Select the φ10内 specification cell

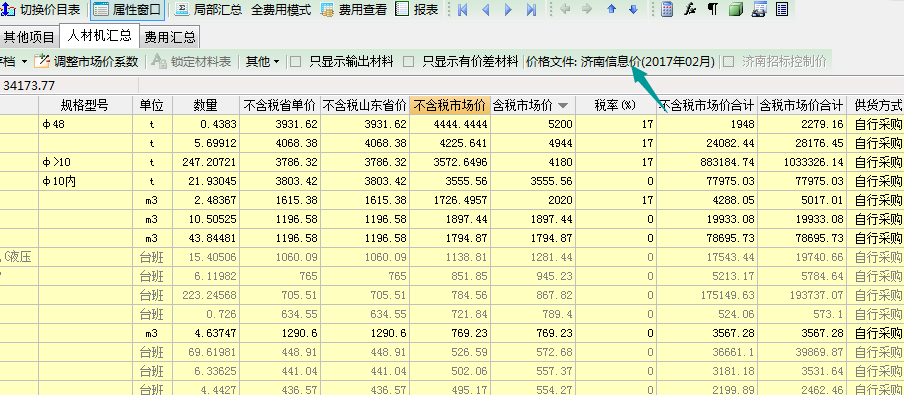click(85, 181)
